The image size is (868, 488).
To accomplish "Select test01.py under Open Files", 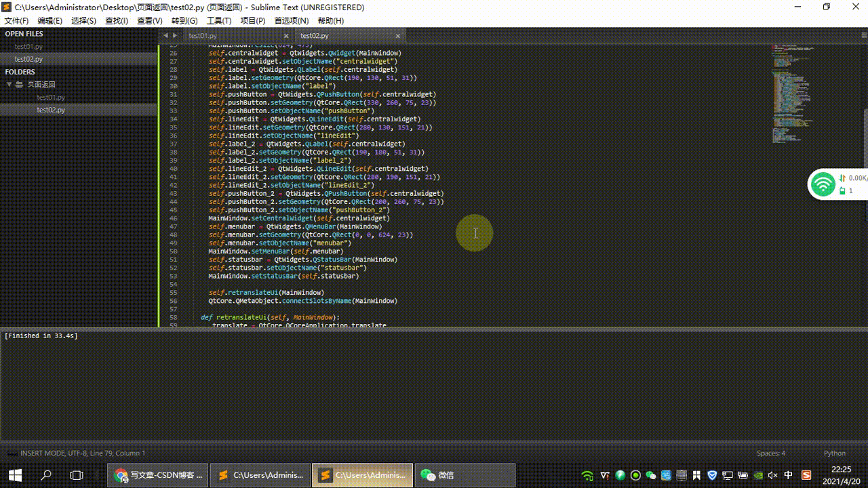I will click(28, 47).
